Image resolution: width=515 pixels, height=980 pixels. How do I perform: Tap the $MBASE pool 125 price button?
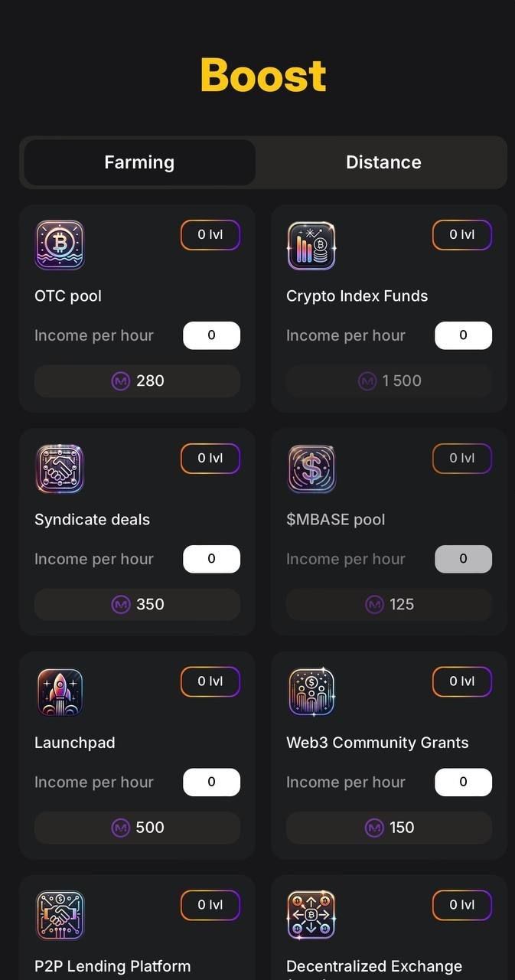pos(389,604)
